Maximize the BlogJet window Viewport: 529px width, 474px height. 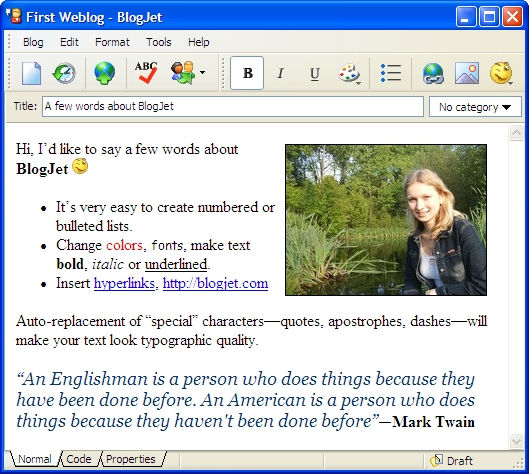489,16
